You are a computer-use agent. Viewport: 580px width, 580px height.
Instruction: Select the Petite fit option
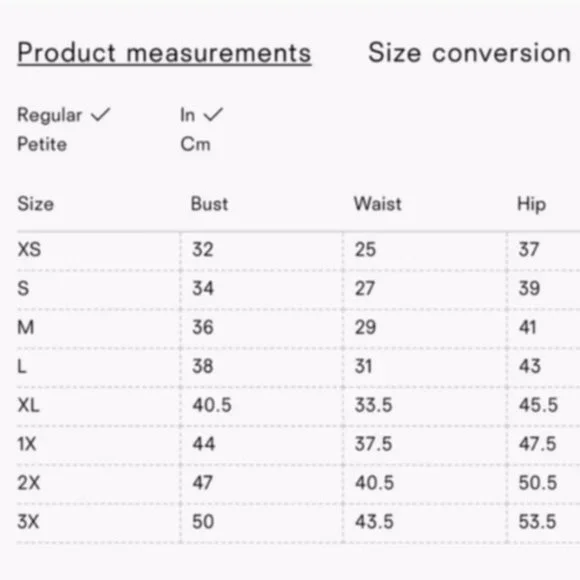coord(42,144)
